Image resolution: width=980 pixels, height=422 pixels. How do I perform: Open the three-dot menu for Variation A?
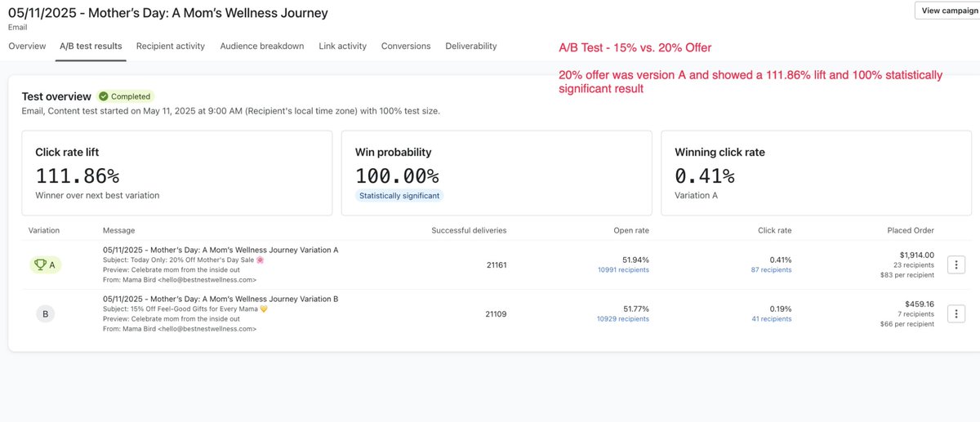[x=957, y=264]
